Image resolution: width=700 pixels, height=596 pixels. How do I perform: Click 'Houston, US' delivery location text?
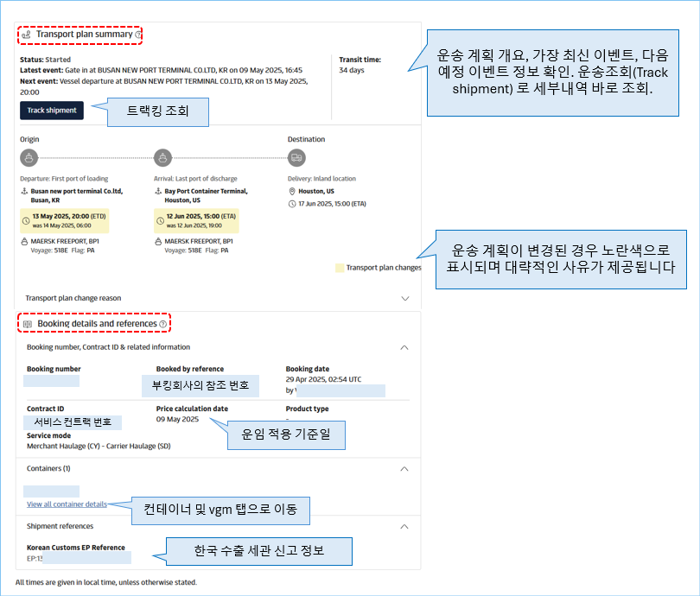pyautogui.click(x=316, y=192)
